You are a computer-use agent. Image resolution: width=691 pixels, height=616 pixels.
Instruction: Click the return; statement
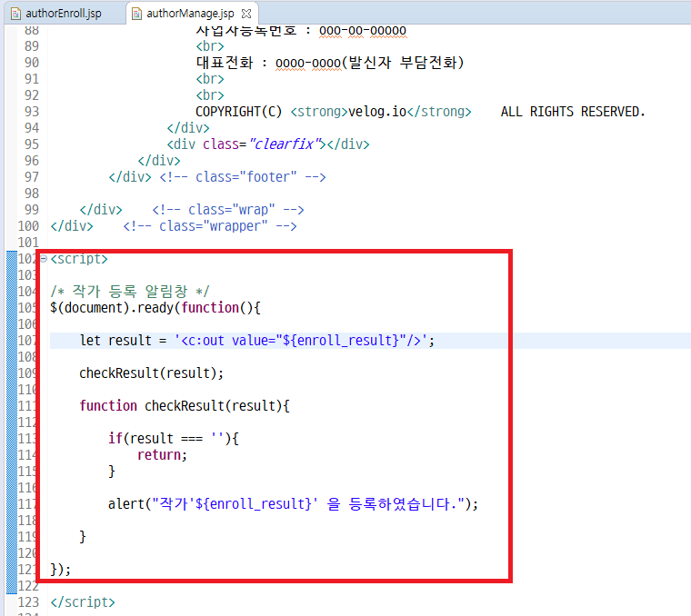(x=162, y=455)
